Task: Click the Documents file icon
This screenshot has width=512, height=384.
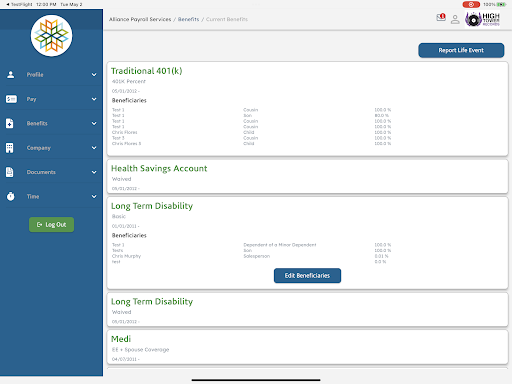Action: [10, 172]
